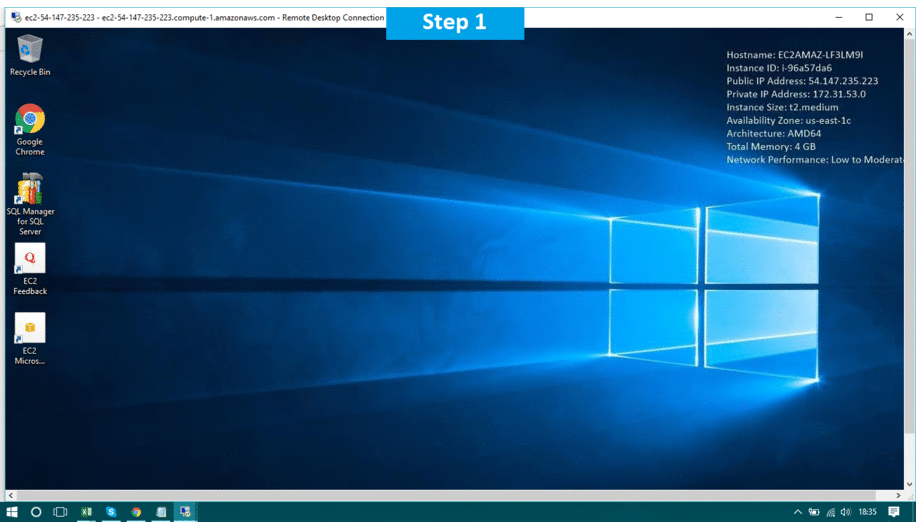Open the battery status tray icon
Screen dimensions: 916x528
pos(814,512)
